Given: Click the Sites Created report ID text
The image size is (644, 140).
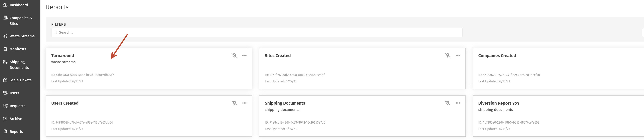Looking at the screenshot, I should [x=295, y=75].
